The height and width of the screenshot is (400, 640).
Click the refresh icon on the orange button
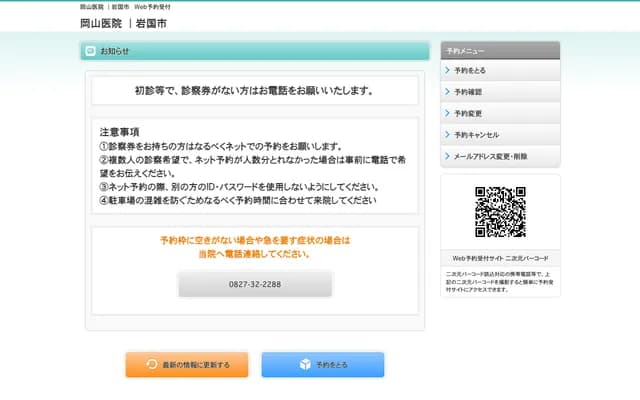[x=151, y=364]
